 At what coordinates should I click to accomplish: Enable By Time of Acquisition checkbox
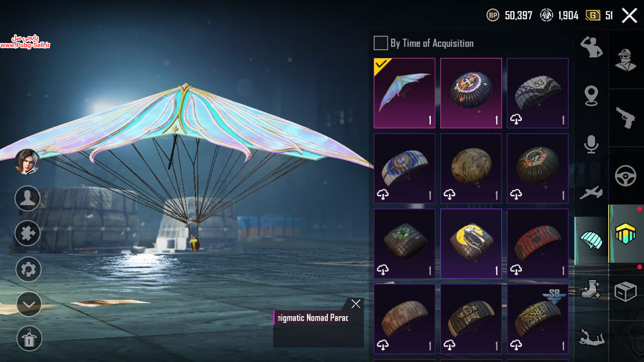tap(380, 43)
